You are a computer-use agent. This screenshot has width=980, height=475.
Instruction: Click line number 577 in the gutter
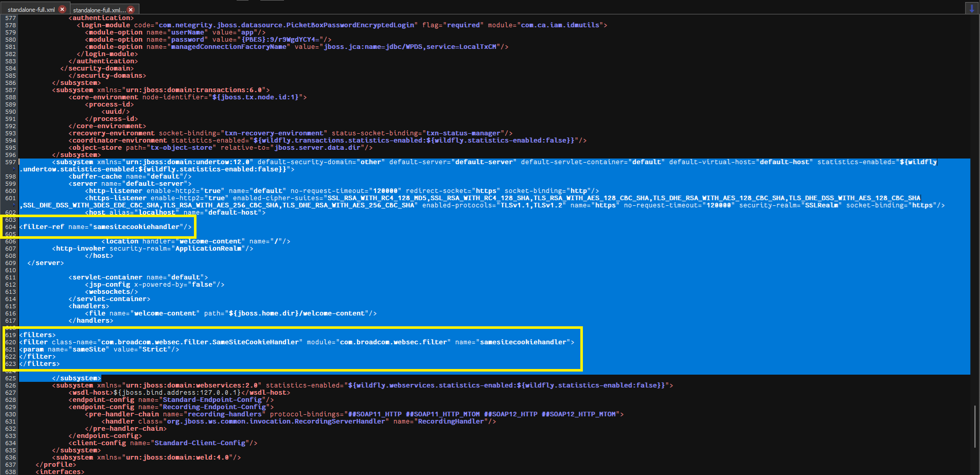10,18
